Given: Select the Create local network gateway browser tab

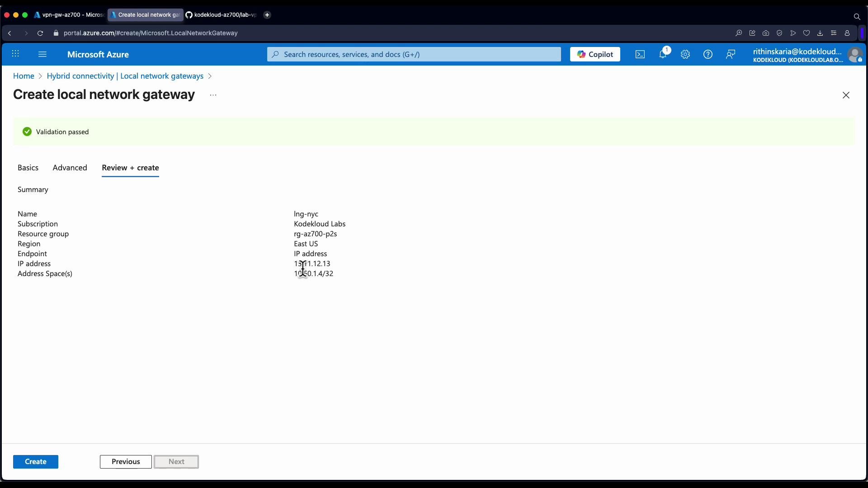Looking at the screenshot, I should pyautogui.click(x=145, y=15).
